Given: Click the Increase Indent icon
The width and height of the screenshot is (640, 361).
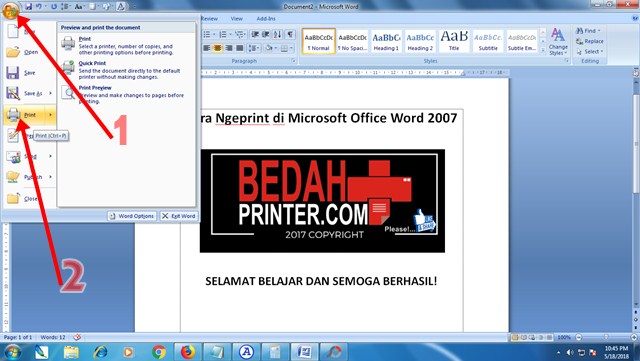Looking at the screenshot, I should 266,35.
